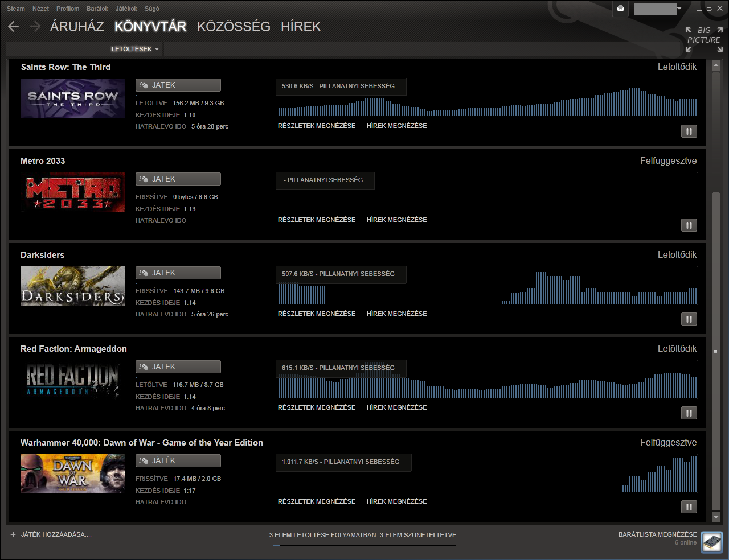Pause the Darksiders download
This screenshot has width=729, height=560.
[x=689, y=319]
